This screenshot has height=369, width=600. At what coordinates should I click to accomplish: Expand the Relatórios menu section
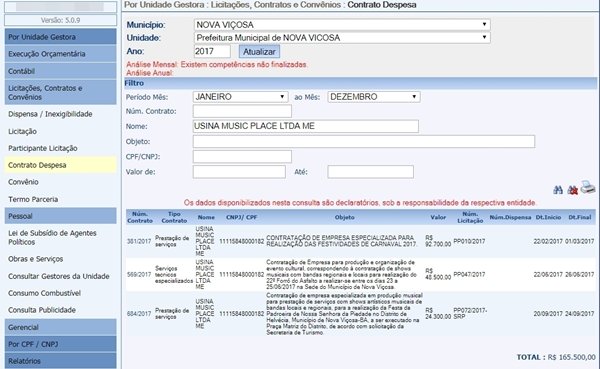click(60, 361)
